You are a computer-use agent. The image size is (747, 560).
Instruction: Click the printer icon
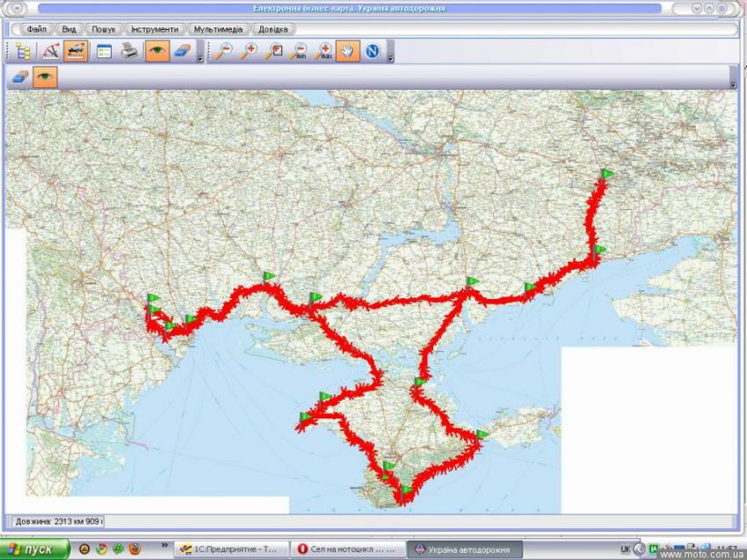point(129,51)
